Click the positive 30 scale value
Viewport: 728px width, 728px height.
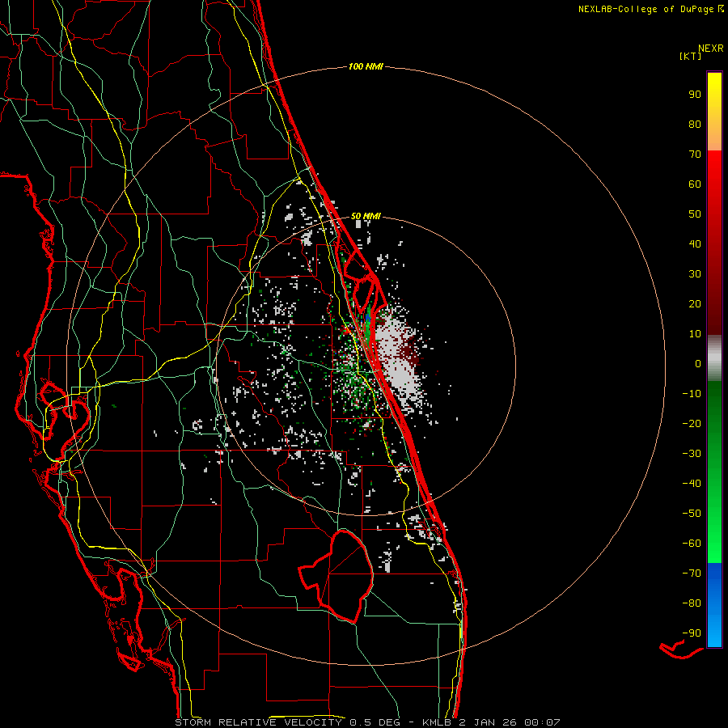[695, 274]
